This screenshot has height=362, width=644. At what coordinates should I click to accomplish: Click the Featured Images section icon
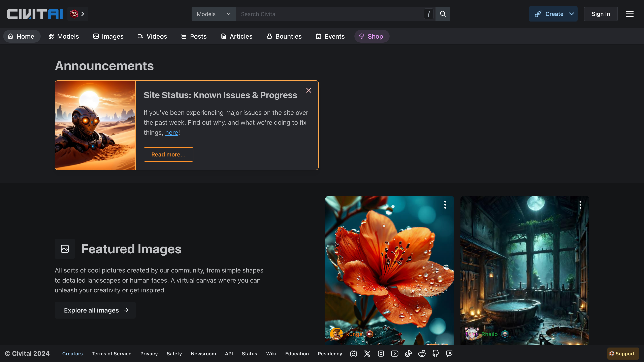click(65, 249)
